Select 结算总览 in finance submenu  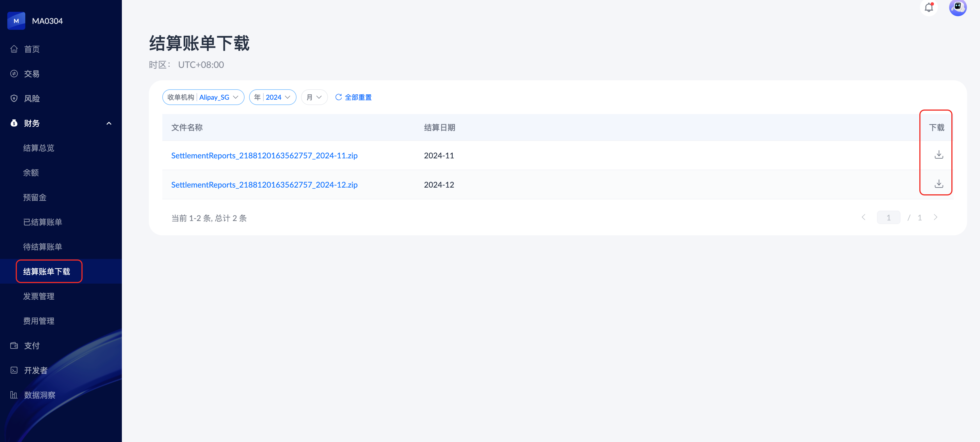(38, 148)
